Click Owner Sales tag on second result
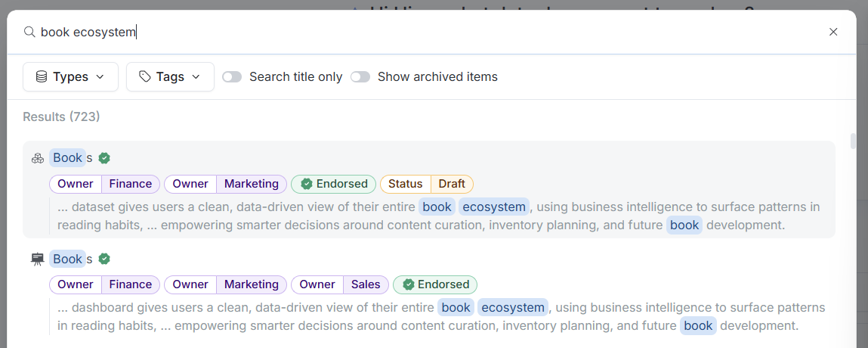Viewport: 868px width, 348px height. point(340,284)
